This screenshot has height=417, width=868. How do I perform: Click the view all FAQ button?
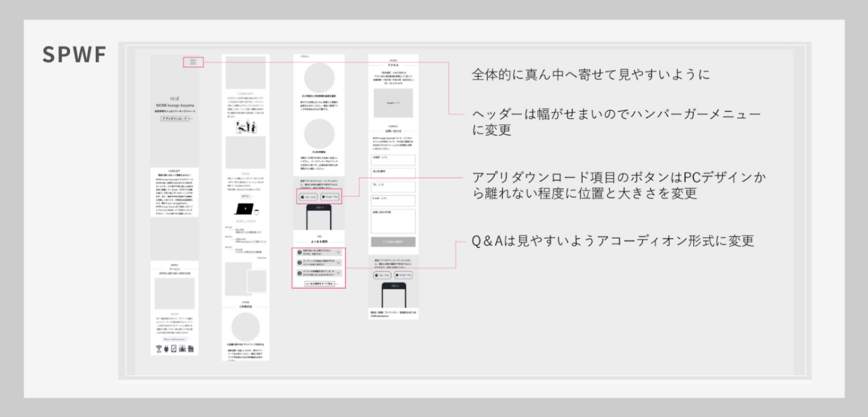[x=319, y=284]
